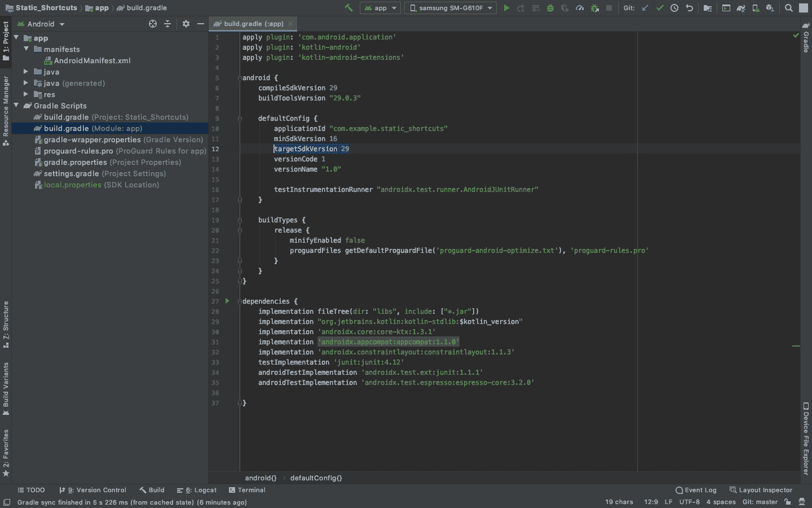Launch the Android Profiler from toolbar
Image resolution: width=812 pixels, height=508 pixels.
(x=580, y=8)
